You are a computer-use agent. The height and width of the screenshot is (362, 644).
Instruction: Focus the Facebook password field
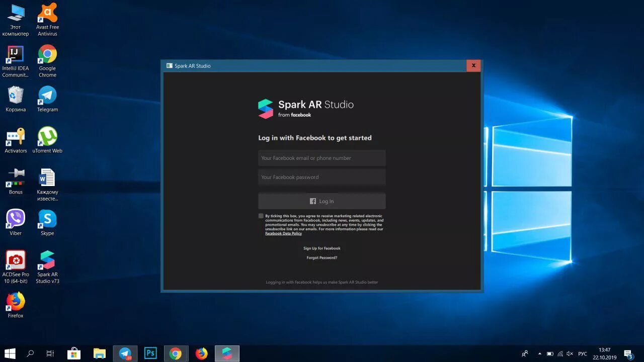coord(322,177)
